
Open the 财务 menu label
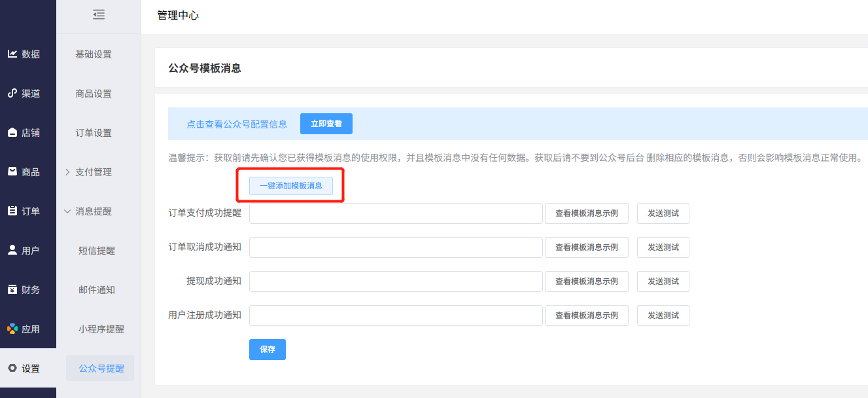coord(31,290)
